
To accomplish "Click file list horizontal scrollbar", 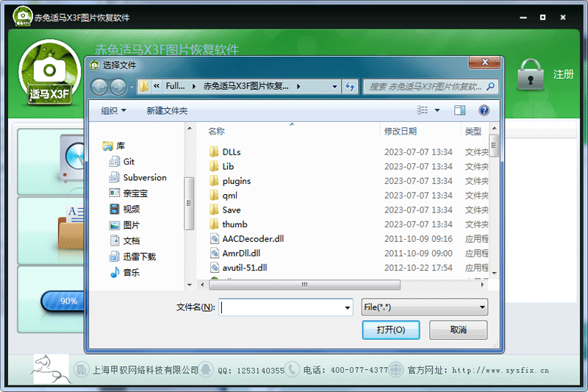I will pos(304,285).
